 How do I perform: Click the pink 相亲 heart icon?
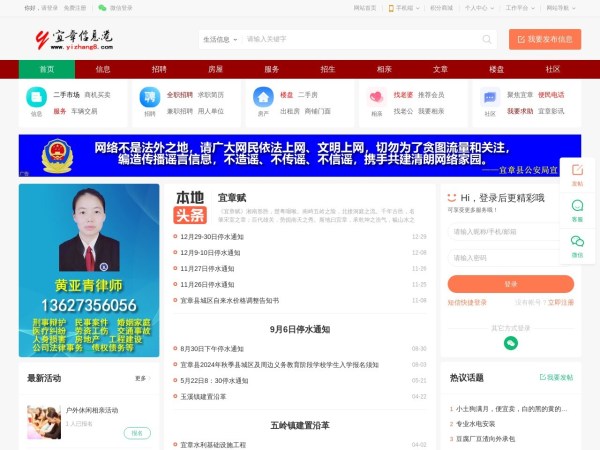376,97
